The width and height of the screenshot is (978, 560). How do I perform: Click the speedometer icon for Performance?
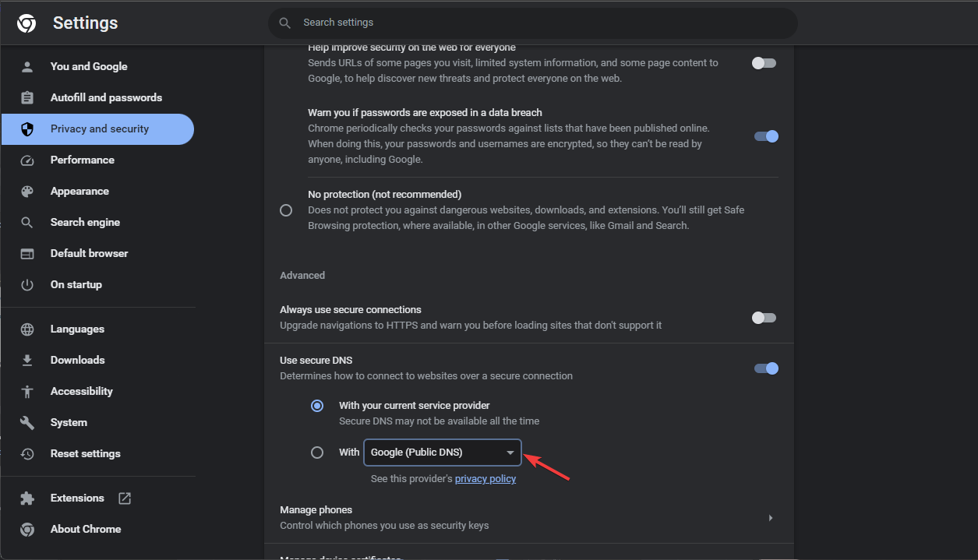pyautogui.click(x=27, y=160)
